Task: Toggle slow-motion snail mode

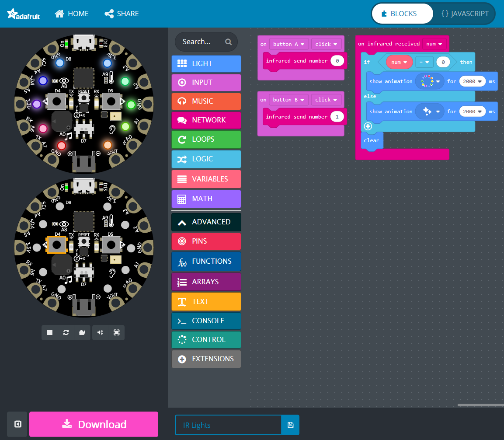Action: point(82,332)
